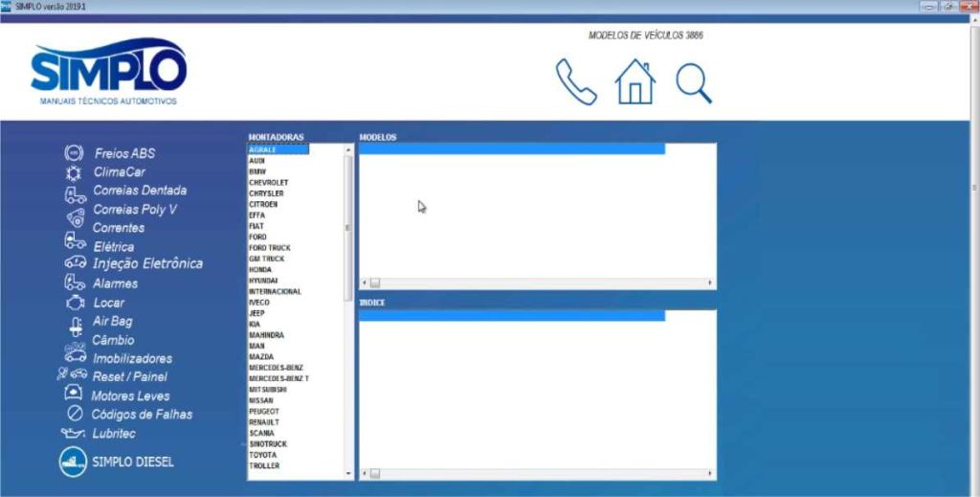This screenshot has height=497, width=980.
Task: Select CITROEN manufacturer
Action: click(263, 204)
